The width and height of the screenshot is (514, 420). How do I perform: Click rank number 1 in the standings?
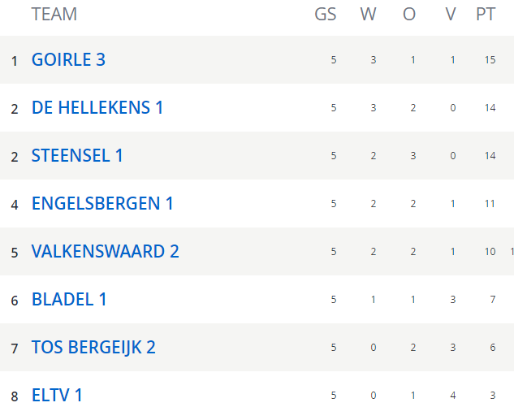click(14, 61)
